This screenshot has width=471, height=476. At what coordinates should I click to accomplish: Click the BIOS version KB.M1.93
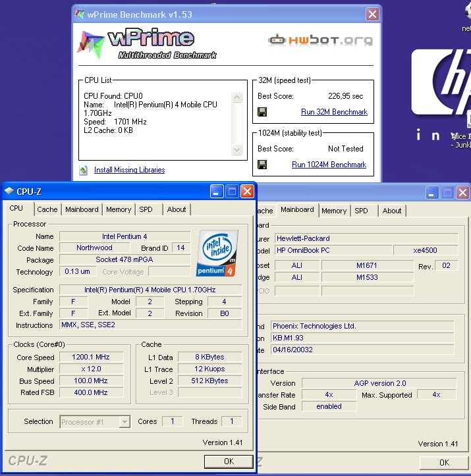click(x=362, y=338)
